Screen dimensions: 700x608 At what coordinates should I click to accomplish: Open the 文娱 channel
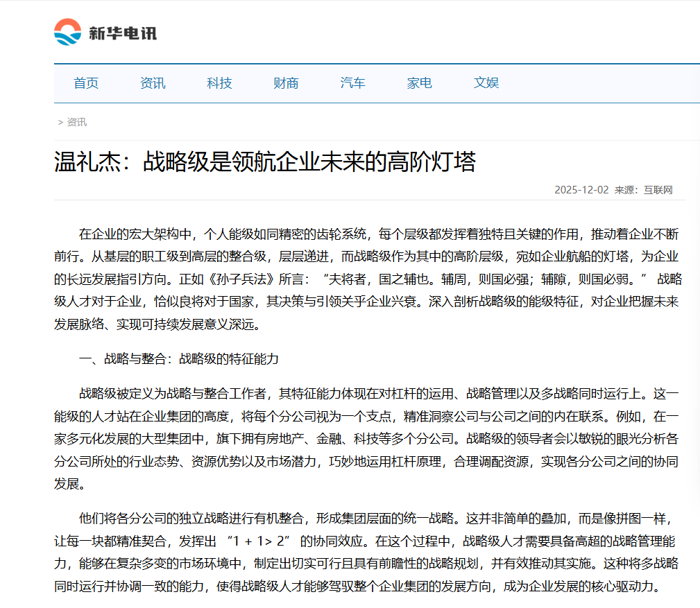pyautogui.click(x=486, y=82)
